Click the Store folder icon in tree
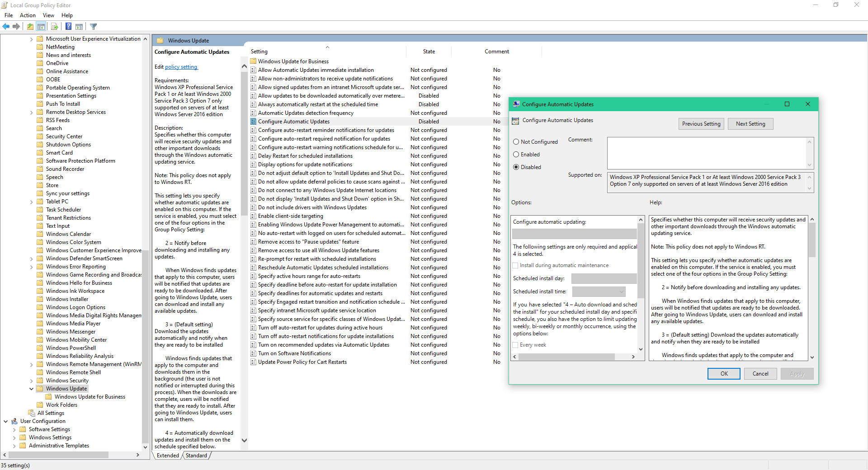This screenshot has height=470, width=868. click(x=40, y=185)
